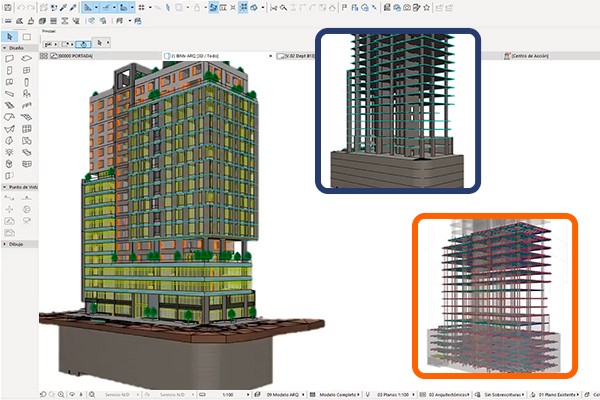
Task: Select the Beam tool in Diseño
Action: (x=9, y=94)
